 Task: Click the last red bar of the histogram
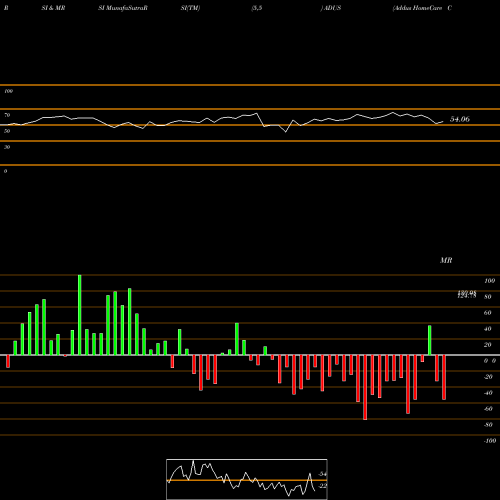point(444,377)
